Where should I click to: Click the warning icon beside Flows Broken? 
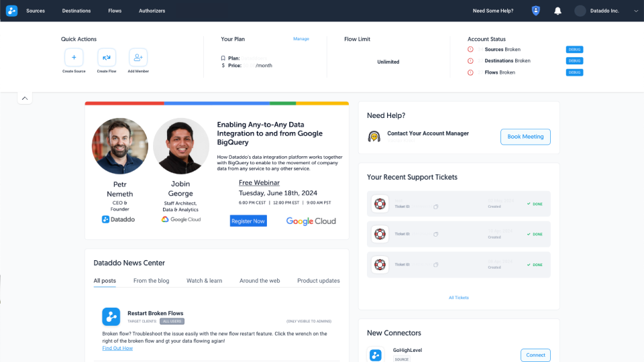coord(470,72)
